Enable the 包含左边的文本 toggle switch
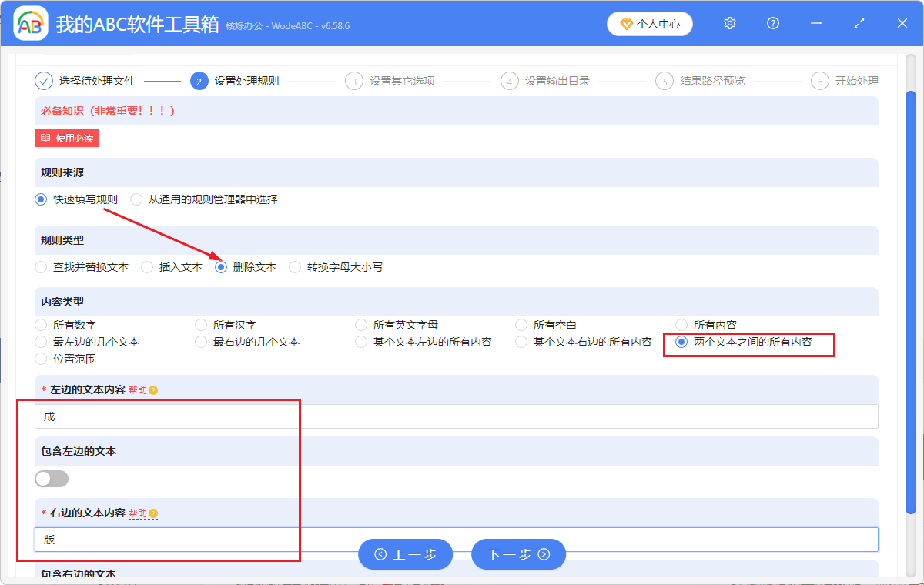This screenshot has width=924, height=585. (52, 478)
